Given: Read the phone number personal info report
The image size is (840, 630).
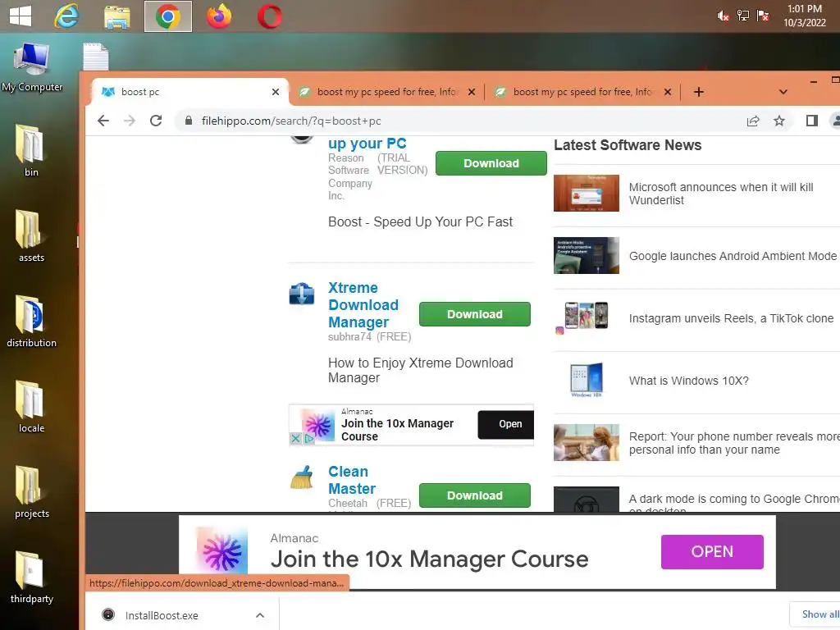Looking at the screenshot, I should pyautogui.click(x=734, y=443).
